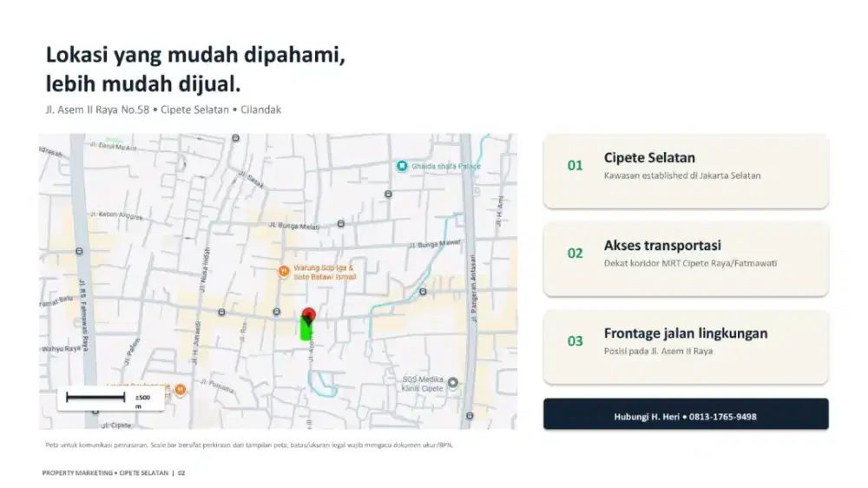Click the 'Wahyu Raya' street label
The height and width of the screenshot is (488, 868).
(x=62, y=349)
